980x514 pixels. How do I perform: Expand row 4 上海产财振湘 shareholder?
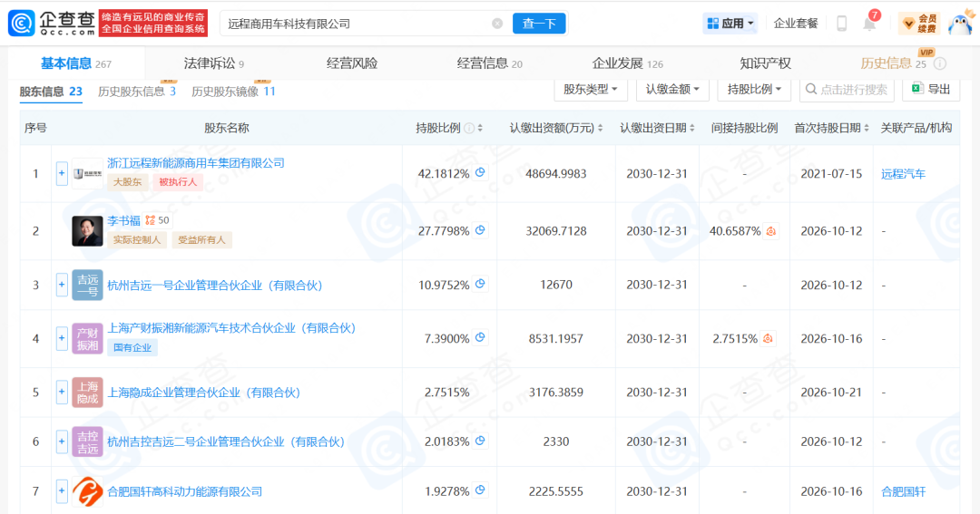[62, 338]
